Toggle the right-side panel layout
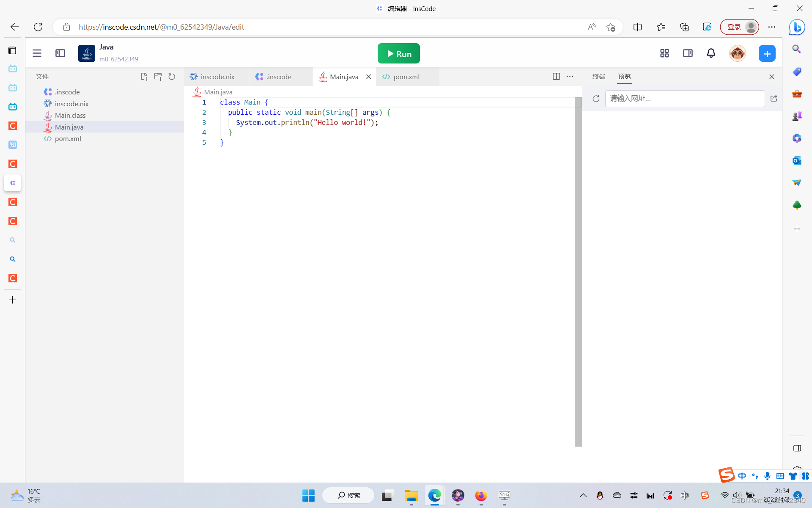 (688, 53)
